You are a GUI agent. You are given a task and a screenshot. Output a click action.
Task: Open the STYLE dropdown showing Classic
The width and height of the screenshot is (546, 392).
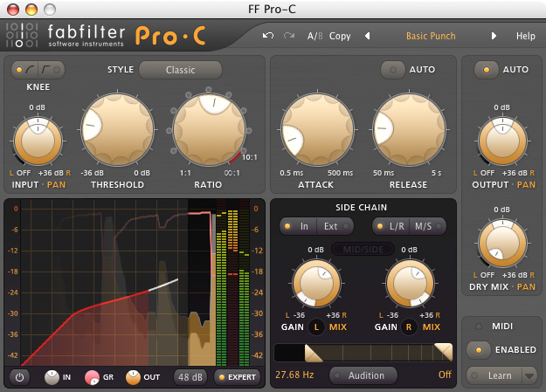181,69
